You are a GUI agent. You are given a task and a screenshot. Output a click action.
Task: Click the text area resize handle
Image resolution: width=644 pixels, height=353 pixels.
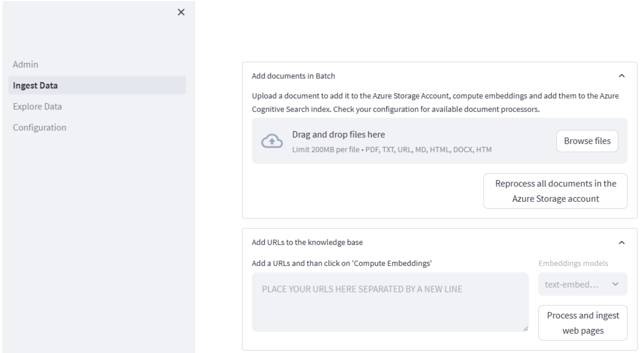coord(525,329)
